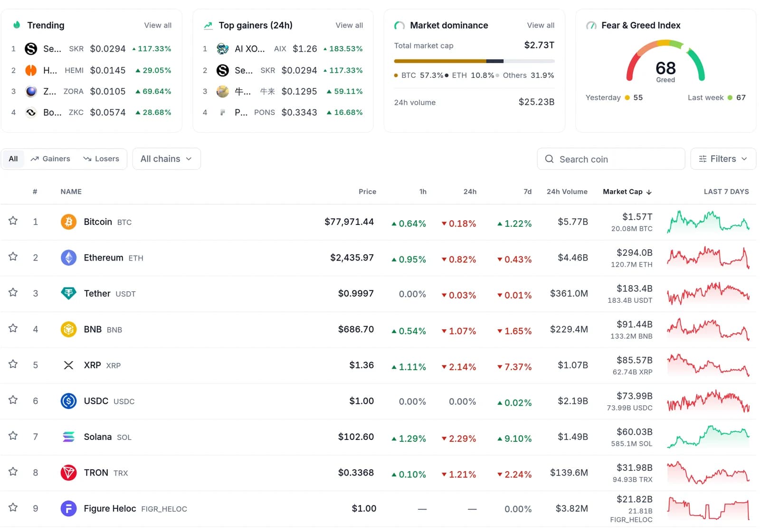Click the market dominance progress bar
The image size is (760, 532).
(x=474, y=61)
